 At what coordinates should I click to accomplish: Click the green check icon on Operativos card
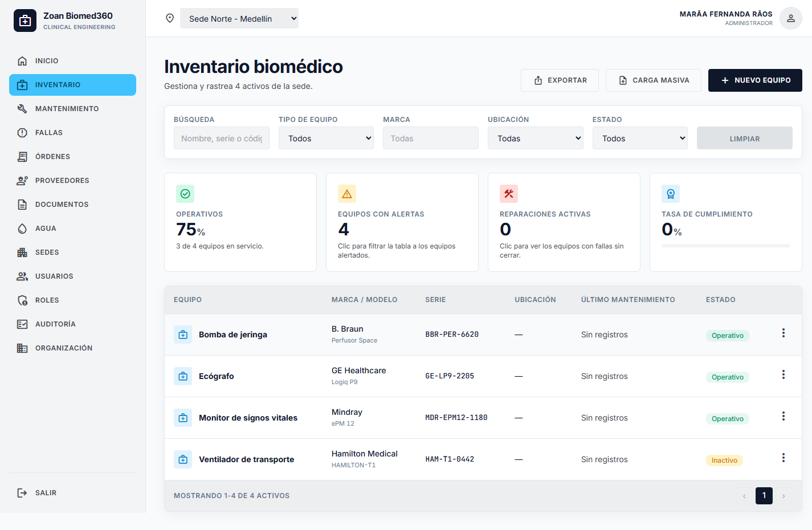coord(185,194)
